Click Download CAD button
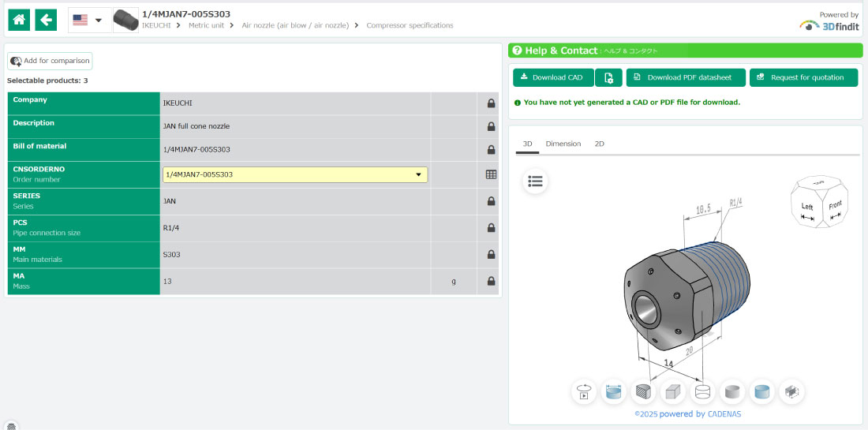The height and width of the screenshot is (430, 868). (553, 77)
